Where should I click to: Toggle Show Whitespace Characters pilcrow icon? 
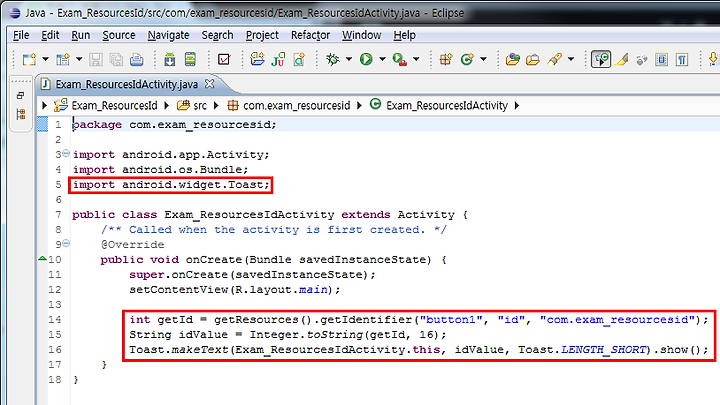pos(682,59)
